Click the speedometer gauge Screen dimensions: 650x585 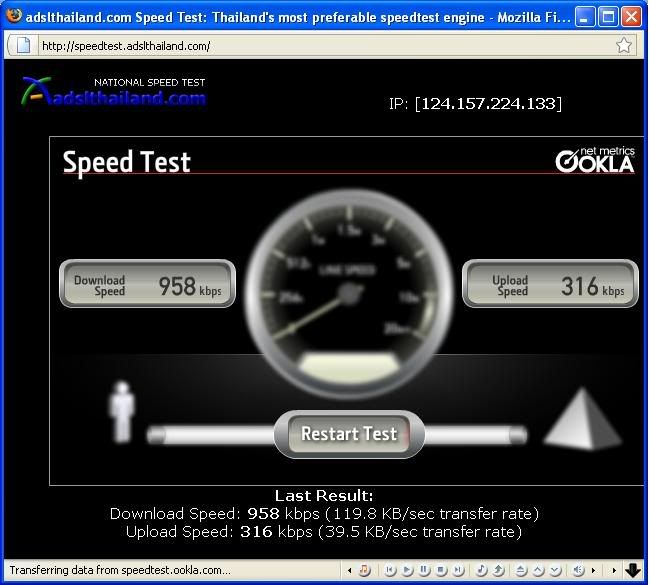(348, 294)
